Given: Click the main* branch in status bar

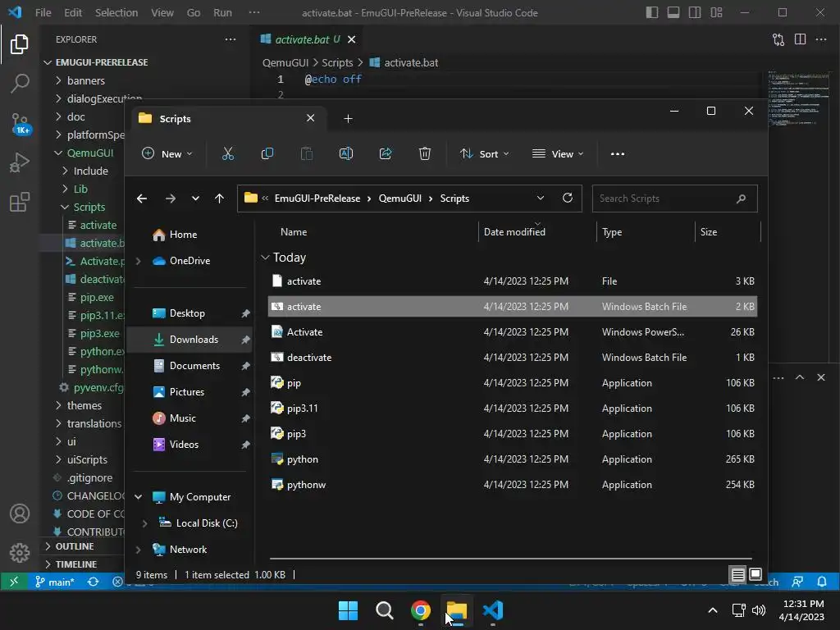Looking at the screenshot, I should (55, 582).
